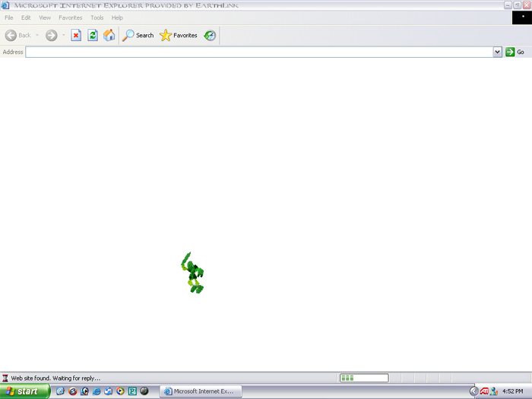Stop loading the page
This screenshot has width=532, height=399.
(76, 35)
